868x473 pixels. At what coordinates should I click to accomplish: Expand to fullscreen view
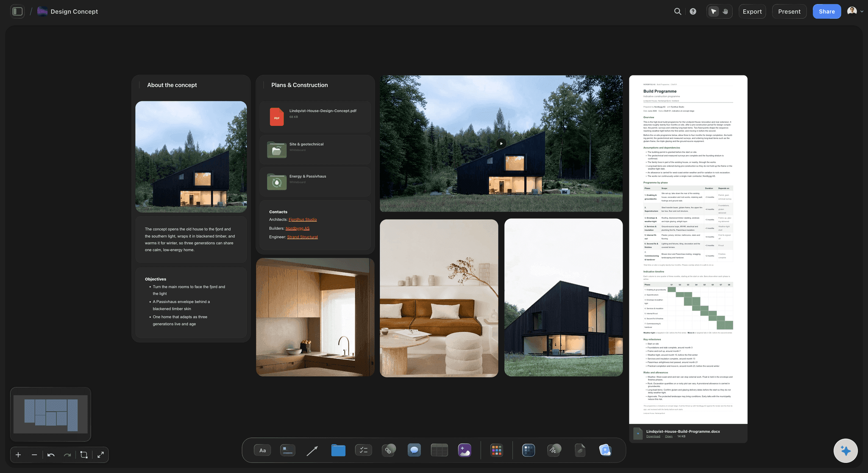[100, 455]
